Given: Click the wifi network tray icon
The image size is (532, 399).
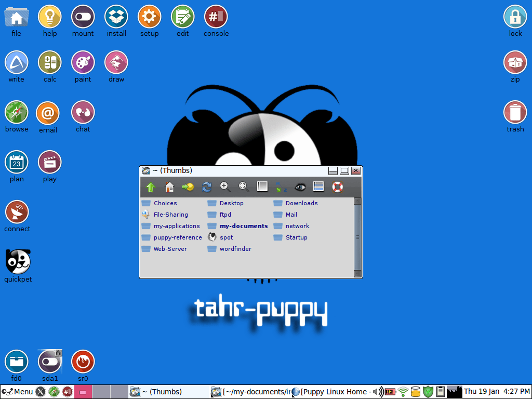Looking at the screenshot, I should pos(403,392).
